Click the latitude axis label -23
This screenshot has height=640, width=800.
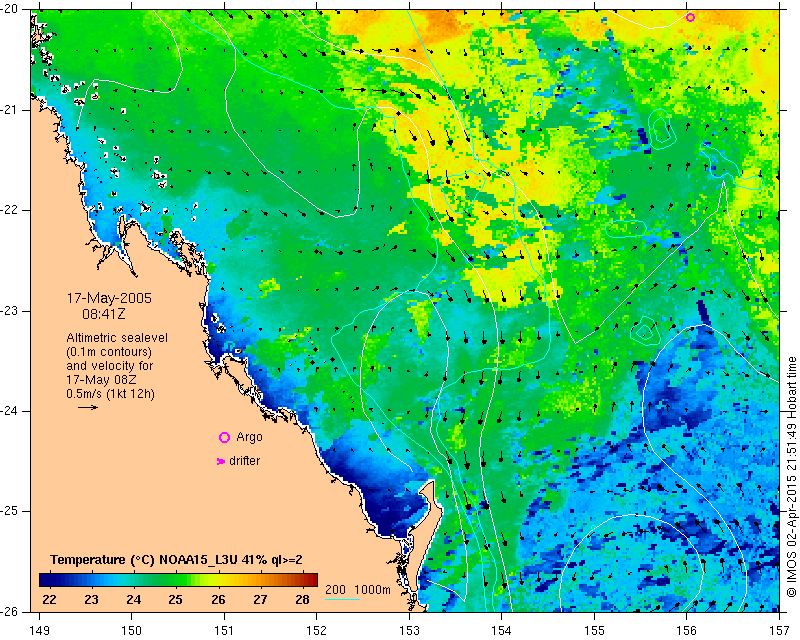click(x=9, y=311)
